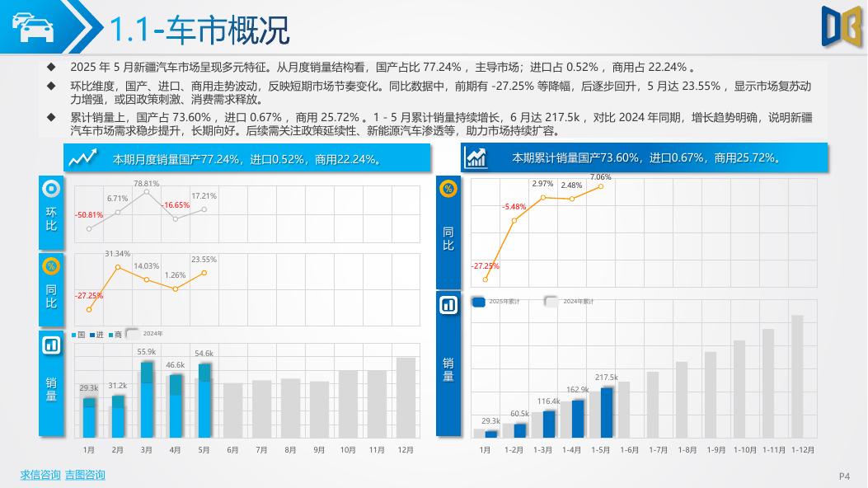Click the 55.9k bar label
Viewport: 868px width, 488px height.
[146, 351]
